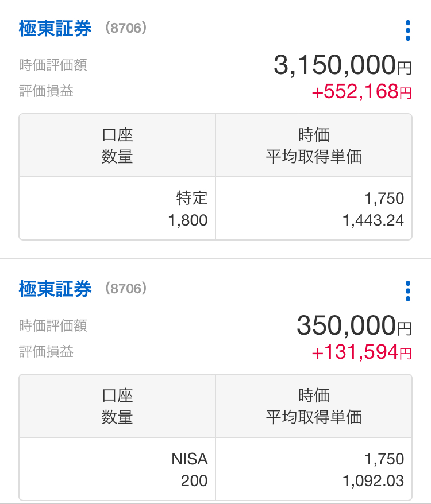This screenshot has width=431, height=504.
Task: Click the 3,150,000円 market valuation amount
Action: click(x=343, y=66)
